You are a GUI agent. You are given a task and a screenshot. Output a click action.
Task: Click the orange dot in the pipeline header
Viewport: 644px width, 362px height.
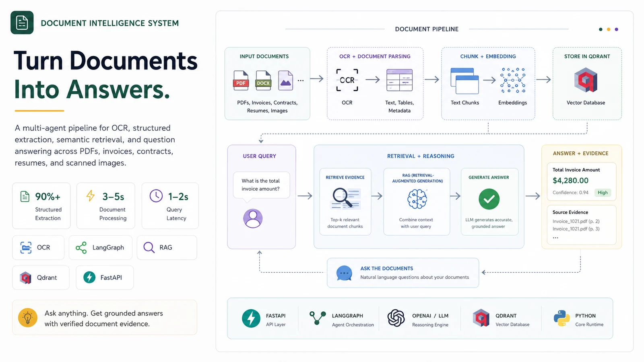pyautogui.click(x=609, y=29)
